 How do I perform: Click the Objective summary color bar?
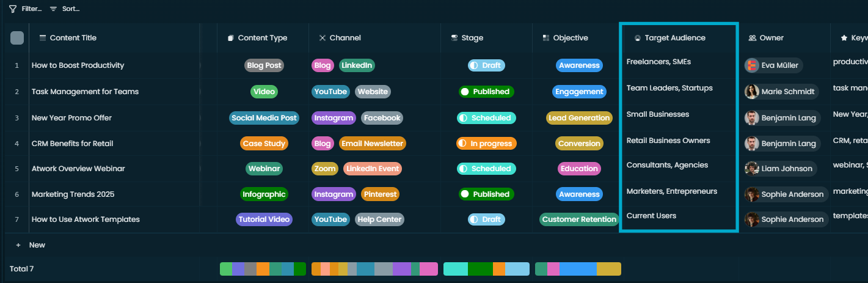tap(578, 269)
